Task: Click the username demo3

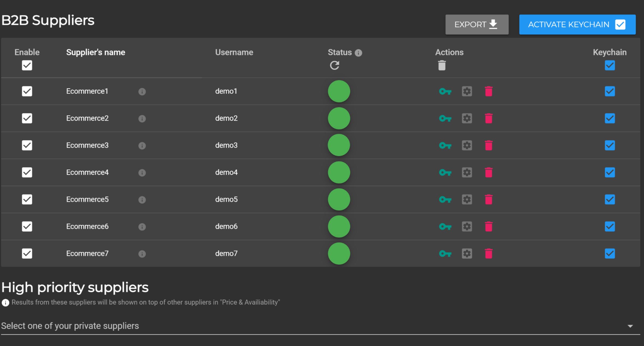Action: click(x=226, y=145)
